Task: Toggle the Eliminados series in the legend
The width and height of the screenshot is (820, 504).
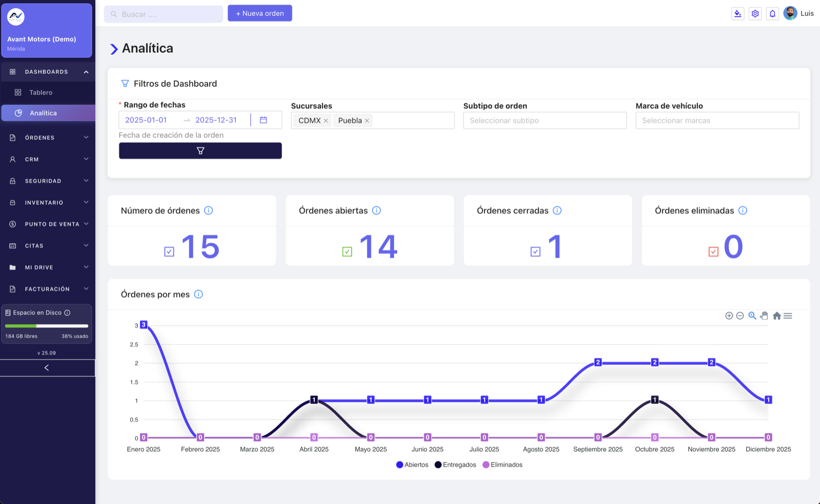Action: [502, 465]
